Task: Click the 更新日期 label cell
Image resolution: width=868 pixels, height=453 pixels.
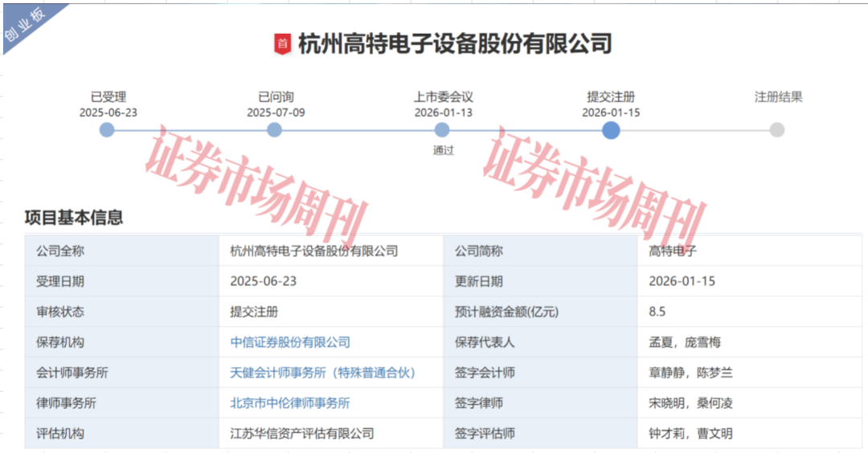Action: (540, 282)
